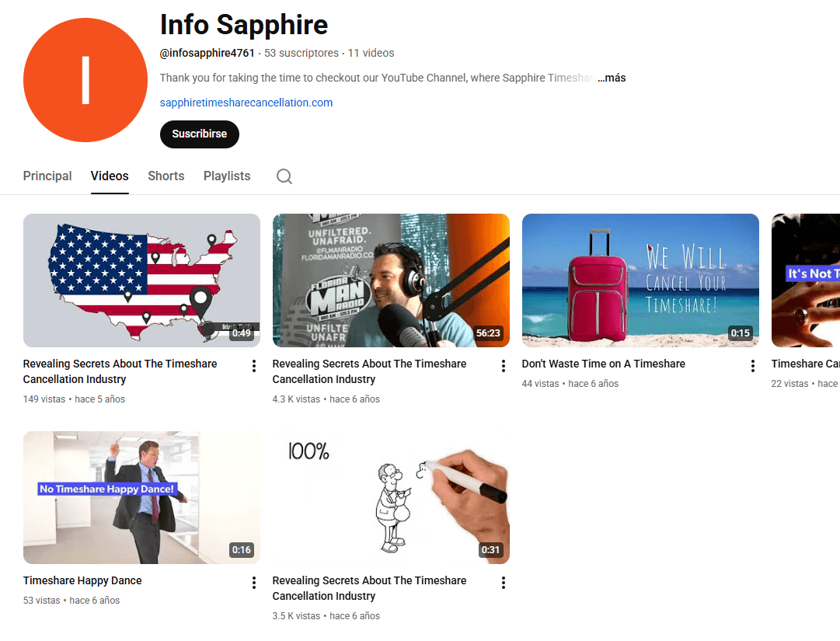Viewport: 840px width, 641px height.
Task: Open options for the 0:31 whiteboard video
Action: (503, 583)
